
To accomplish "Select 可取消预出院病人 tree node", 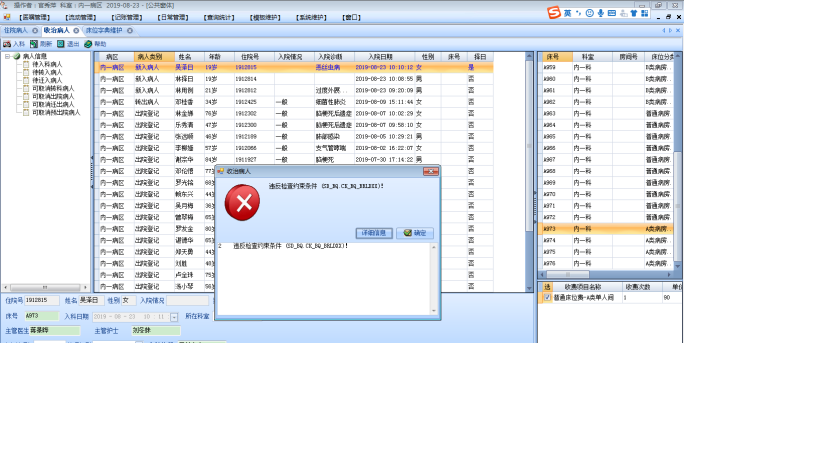I will 56,113.
